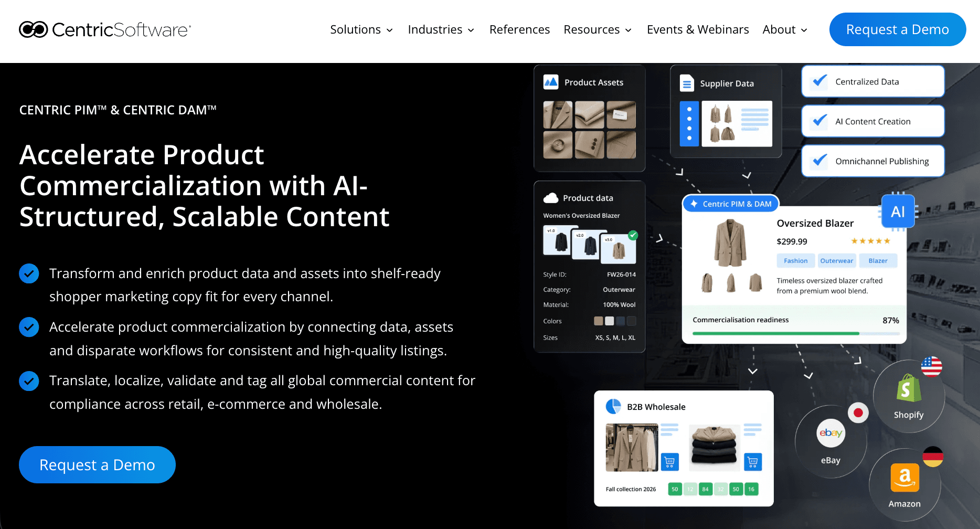Click the 'Fall collection 2026' label
The height and width of the screenshot is (529, 980).
pyautogui.click(x=631, y=489)
